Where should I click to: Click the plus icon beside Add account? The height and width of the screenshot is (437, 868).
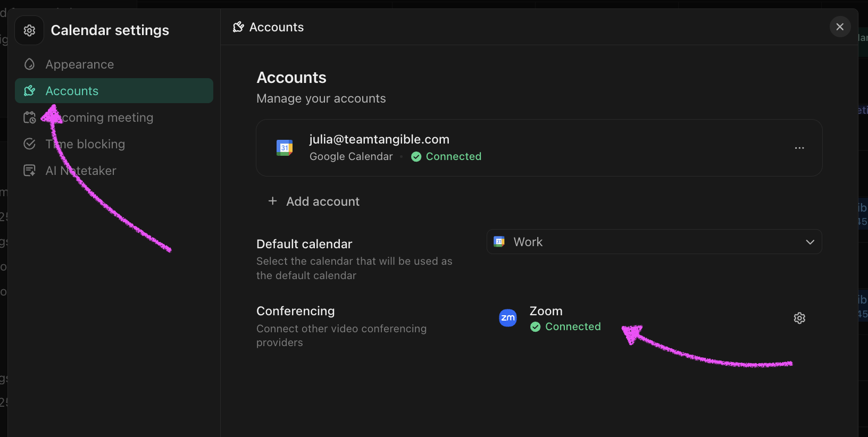273,201
